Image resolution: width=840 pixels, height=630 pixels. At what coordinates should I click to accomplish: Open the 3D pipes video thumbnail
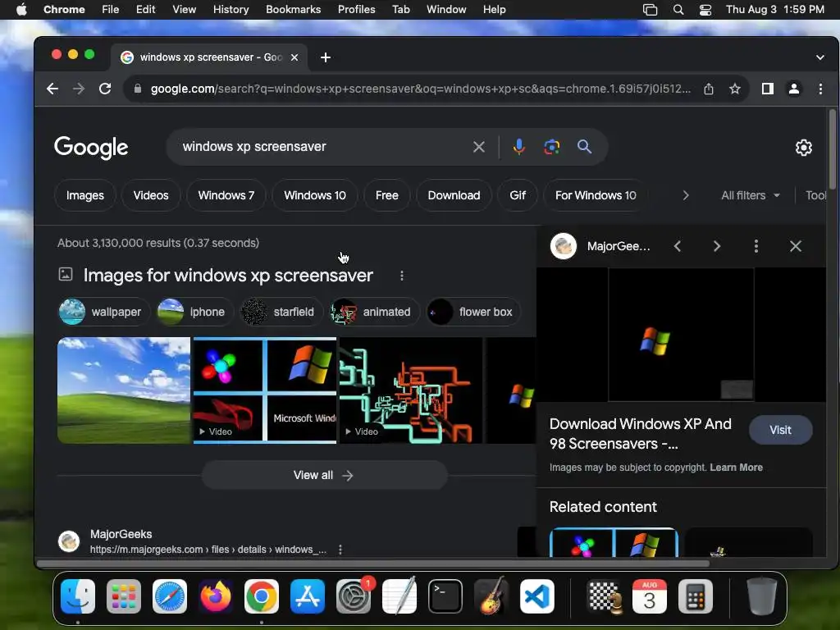pos(411,390)
